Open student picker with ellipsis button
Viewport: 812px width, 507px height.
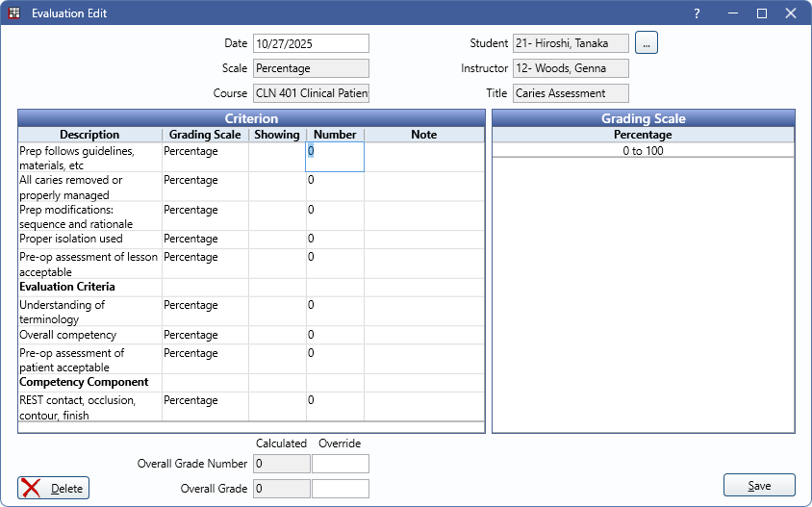[647, 43]
